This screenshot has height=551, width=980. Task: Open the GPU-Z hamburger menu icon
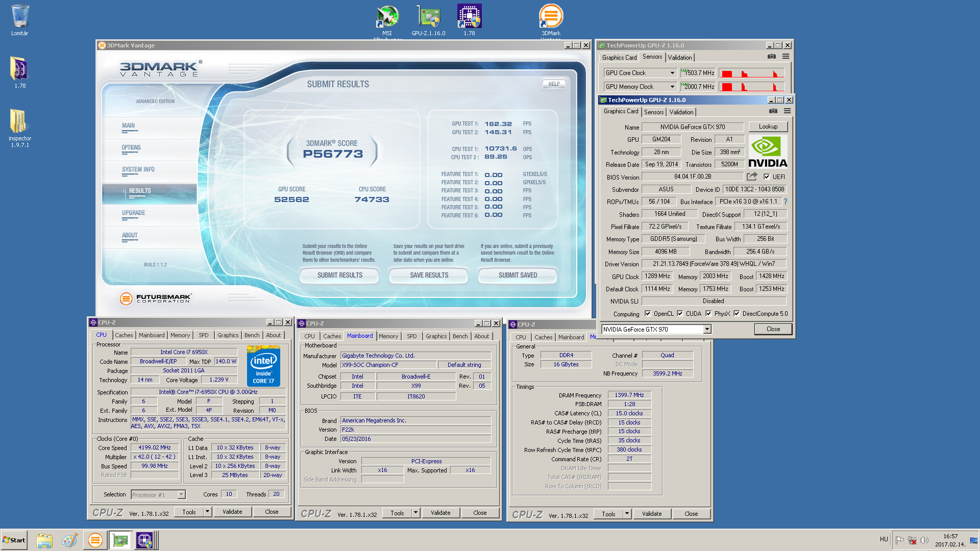pos(787,111)
